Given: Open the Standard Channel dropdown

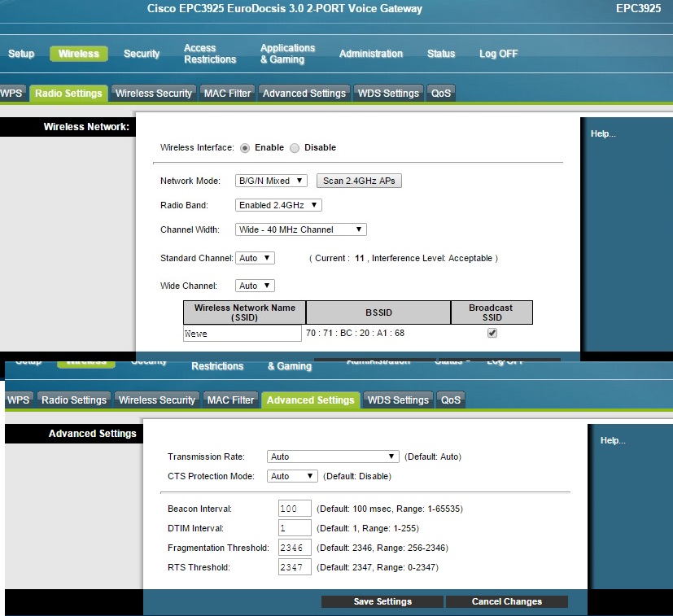Looking at the screenshot, I should point(255,258).
